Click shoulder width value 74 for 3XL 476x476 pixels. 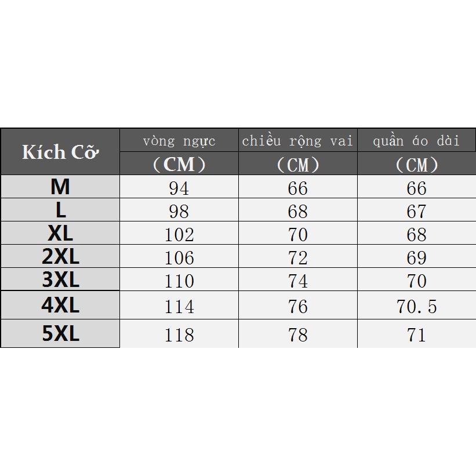[297, 281]
